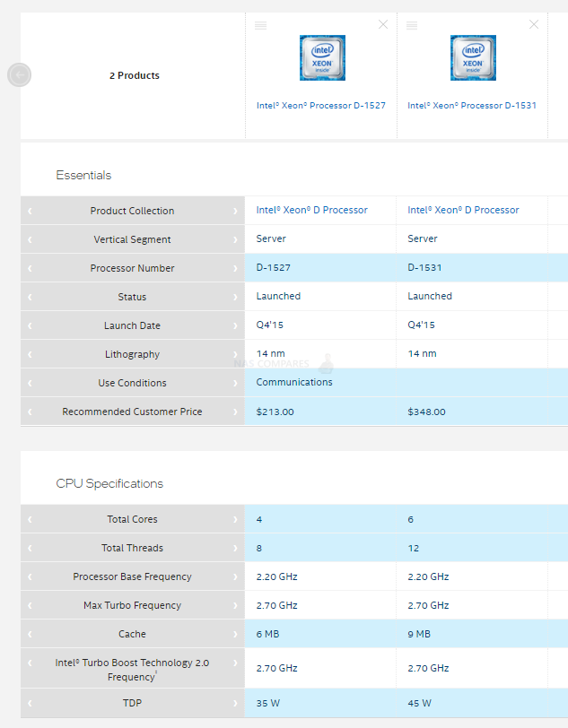
Task: Click the drag handle icon above D-1531
Action: (x=412, y=25)
